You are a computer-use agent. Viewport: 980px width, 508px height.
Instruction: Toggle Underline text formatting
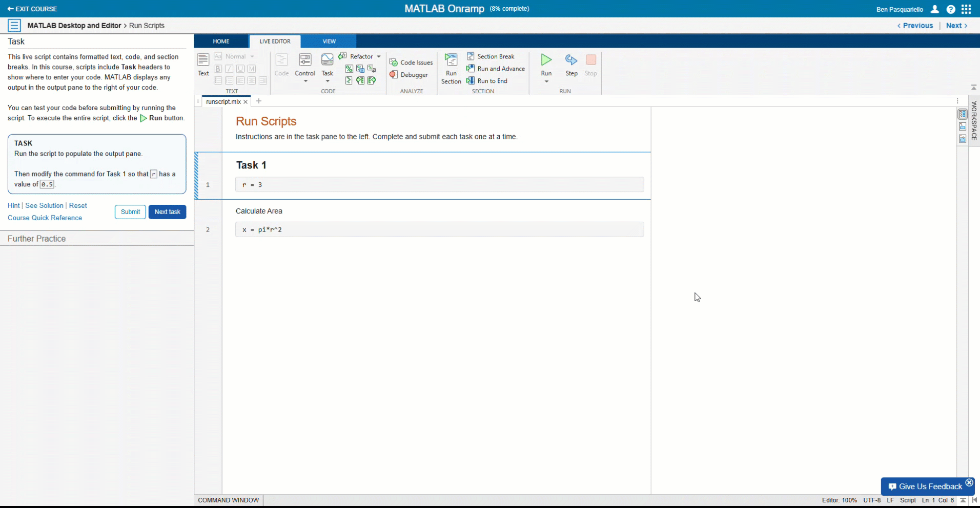pos(240,69)
